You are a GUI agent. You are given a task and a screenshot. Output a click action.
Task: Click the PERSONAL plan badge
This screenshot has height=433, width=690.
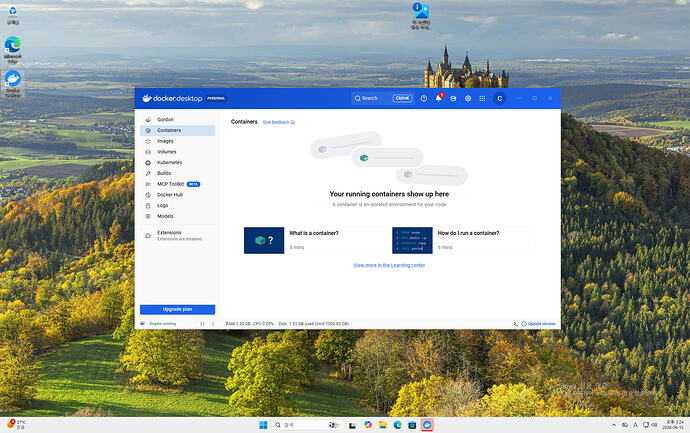click(216, 98)
